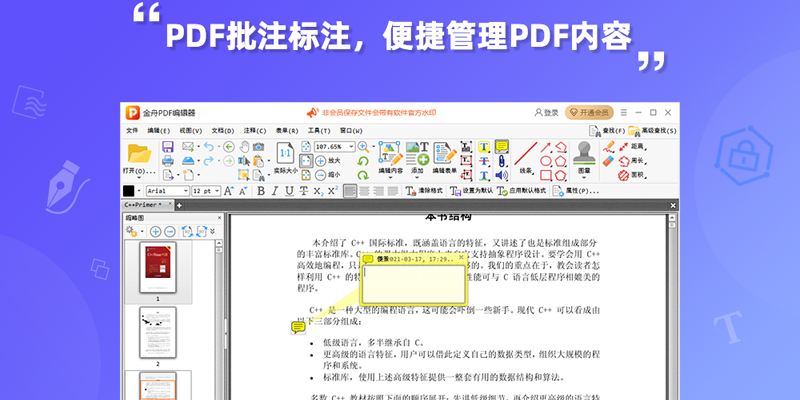
Task: Open 查找(F) find
Action: click(x=607, y=131)
